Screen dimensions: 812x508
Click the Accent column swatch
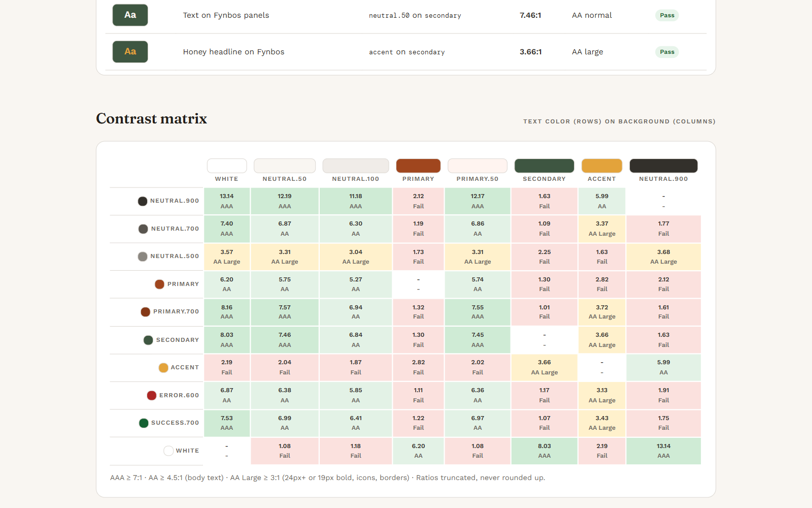pyautogui.click(x=602, y=166)
